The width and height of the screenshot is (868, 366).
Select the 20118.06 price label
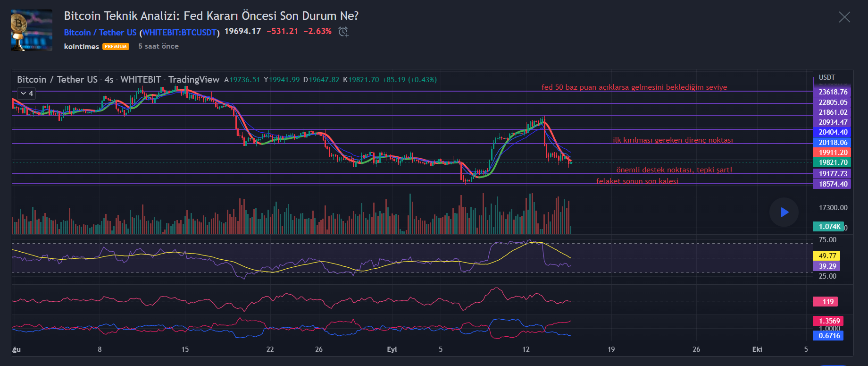point(832,143)
